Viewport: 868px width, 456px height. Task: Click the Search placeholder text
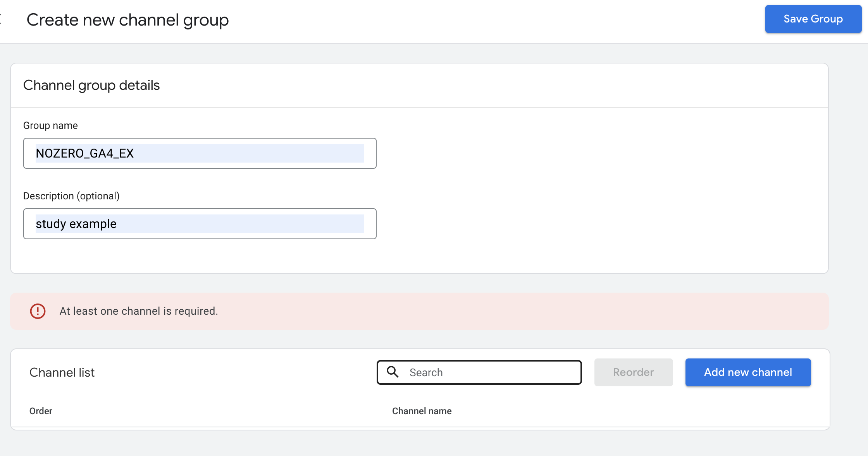426,372
